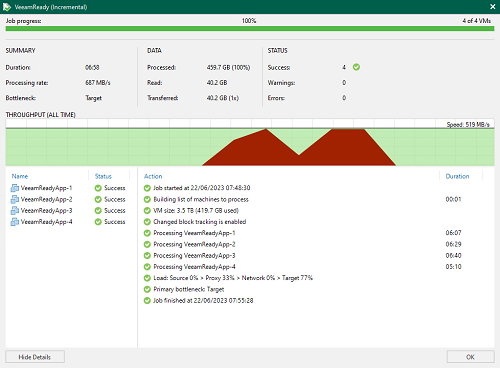The width and height of the screenshot is (500, 368).
Task: Click success check icon for VeeamReadyApp-1 status
Action: click(98, 188)
